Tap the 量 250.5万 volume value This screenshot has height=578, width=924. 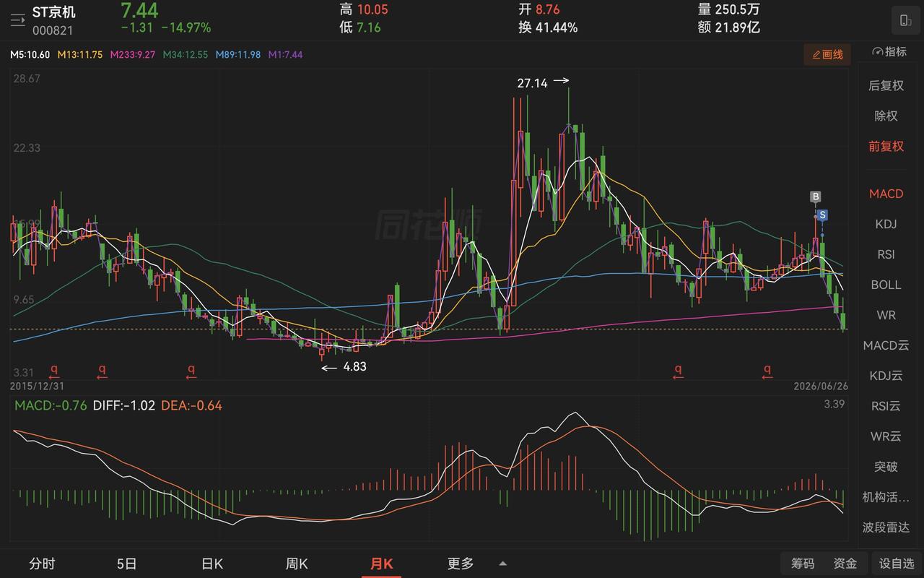pyautogui.click(x=728, y=9)
